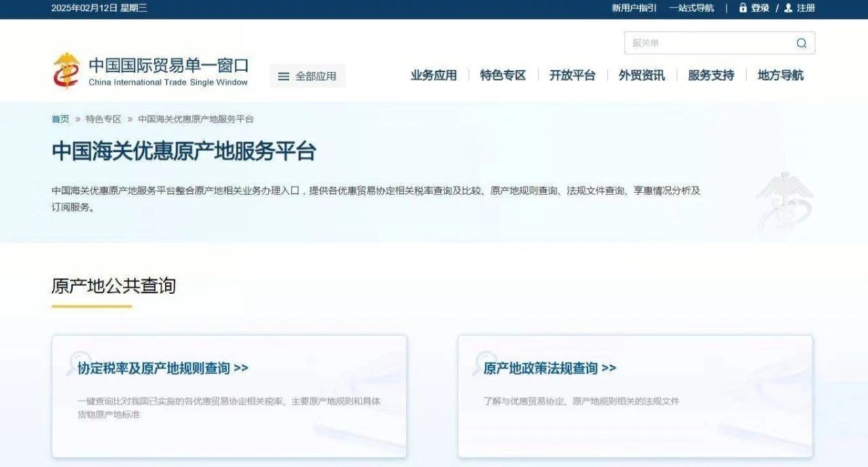Open the 业务应用 menu
Image resolution: width=868 pixels, height=467 pixels.
click(433, 75)
